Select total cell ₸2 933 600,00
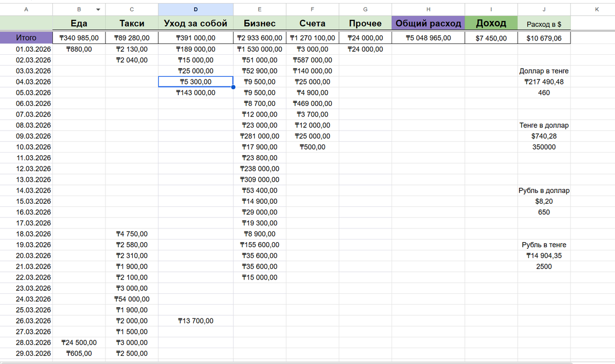The width and height of the screenshot is (615, 364). 260,38
